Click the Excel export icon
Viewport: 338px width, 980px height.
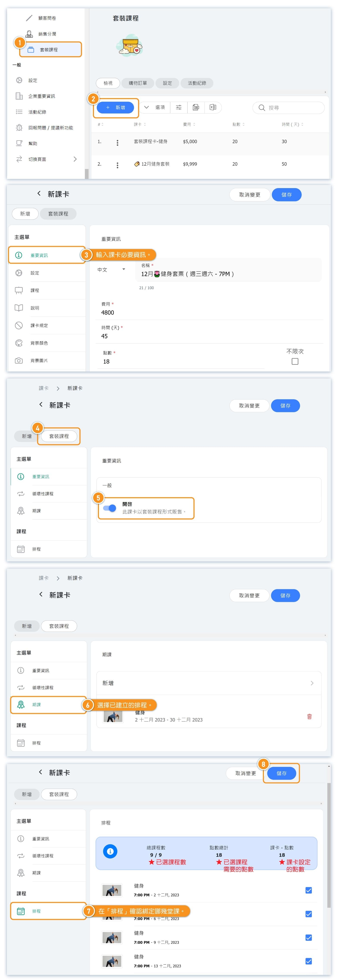213,108
